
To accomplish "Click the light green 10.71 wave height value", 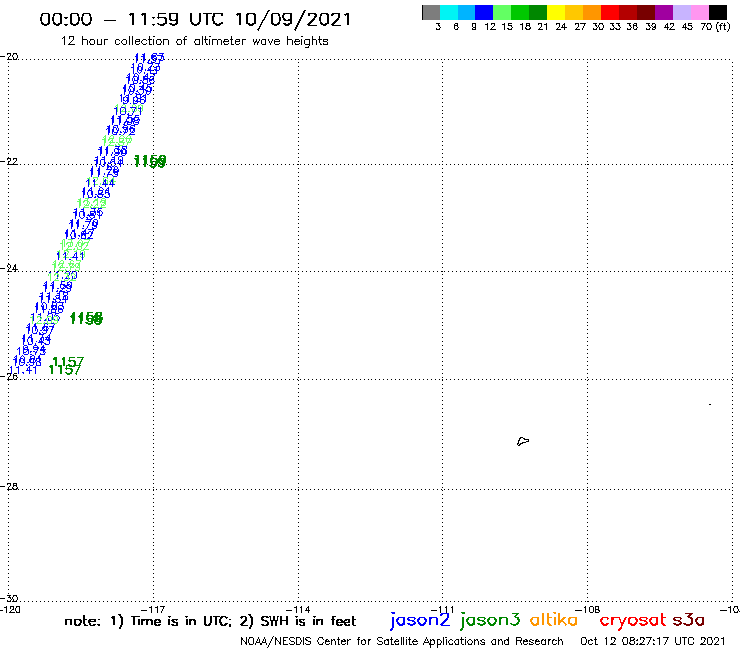I will (x=128, y=111).
